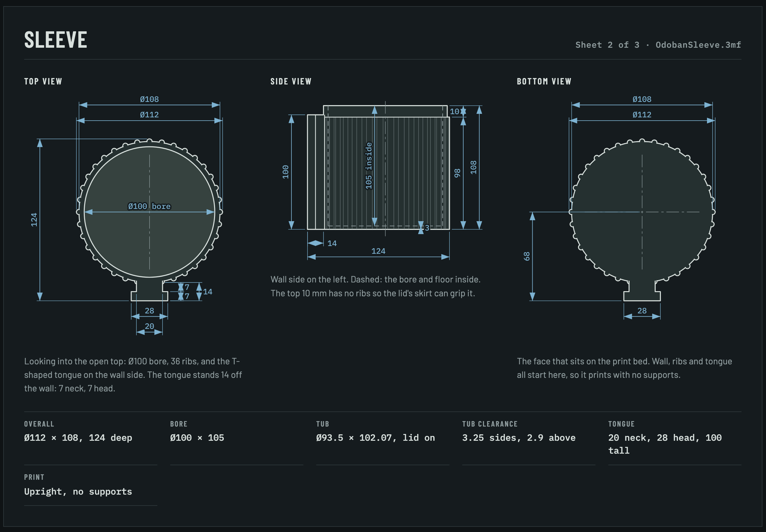Click the SLEEVE sheet title
This screenshot has height=532, width=766.
[56, 40]
